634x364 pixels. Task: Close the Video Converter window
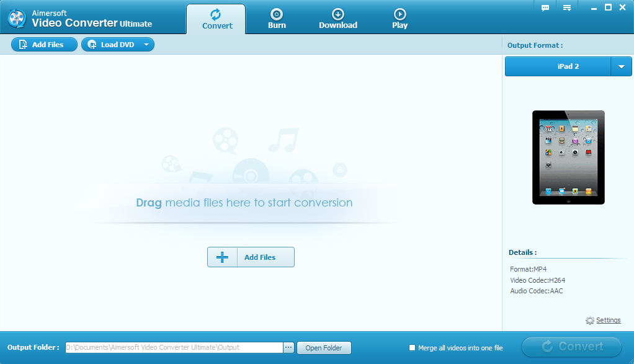623,7
